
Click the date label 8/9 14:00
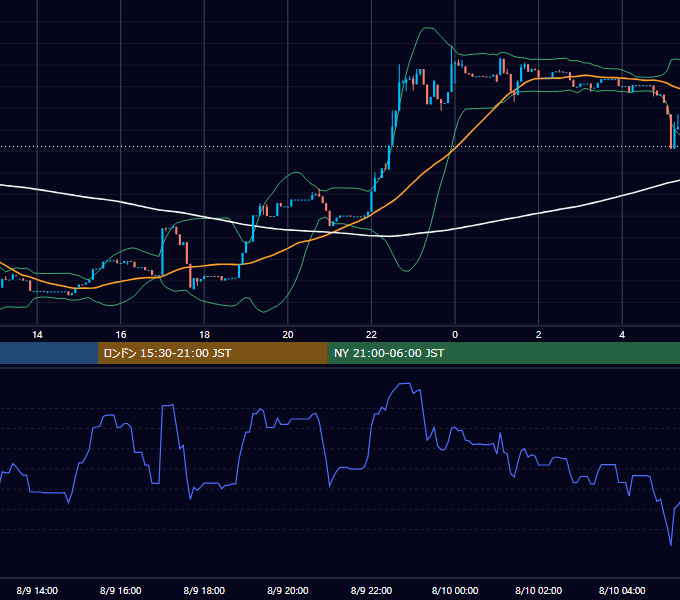click(x=37, y=590)
